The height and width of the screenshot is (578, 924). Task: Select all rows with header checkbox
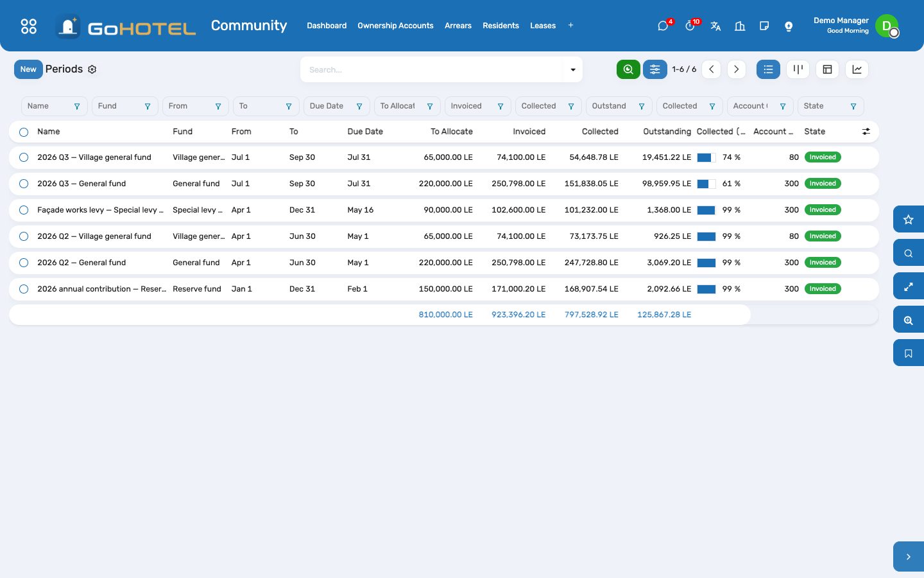(x=24, y=132)
